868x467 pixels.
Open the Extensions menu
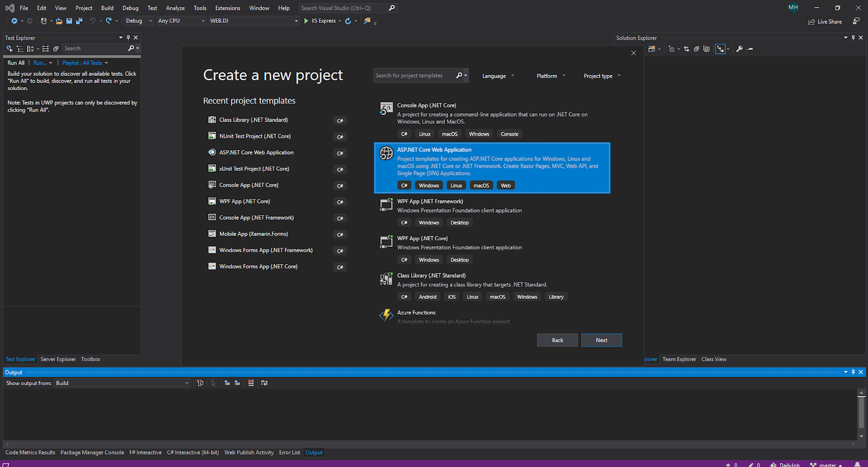tap(227, 8)
